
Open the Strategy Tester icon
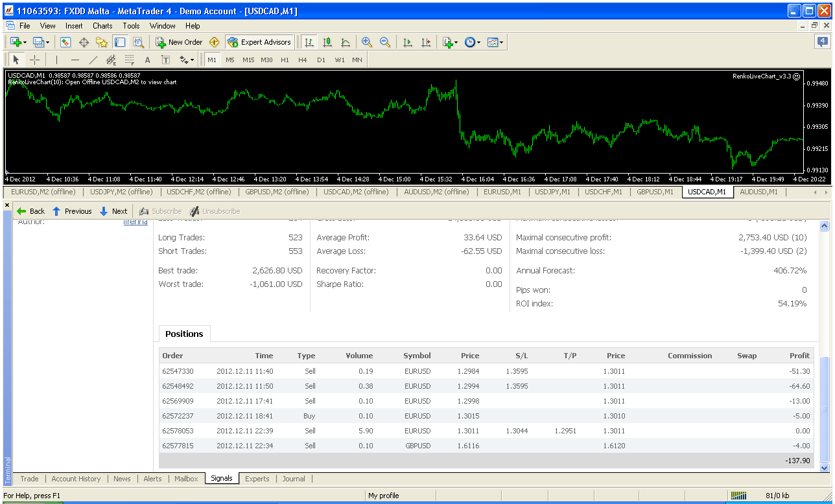(138, 42)
